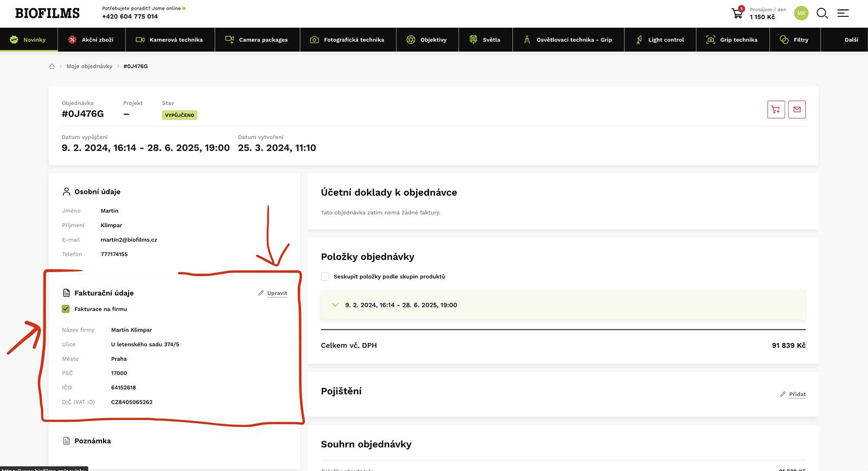The width and height of the screenshot is (868, 471).
Task: Click creation date 25. 3. 2024, 11:10
Action: [x=277, y=148]
